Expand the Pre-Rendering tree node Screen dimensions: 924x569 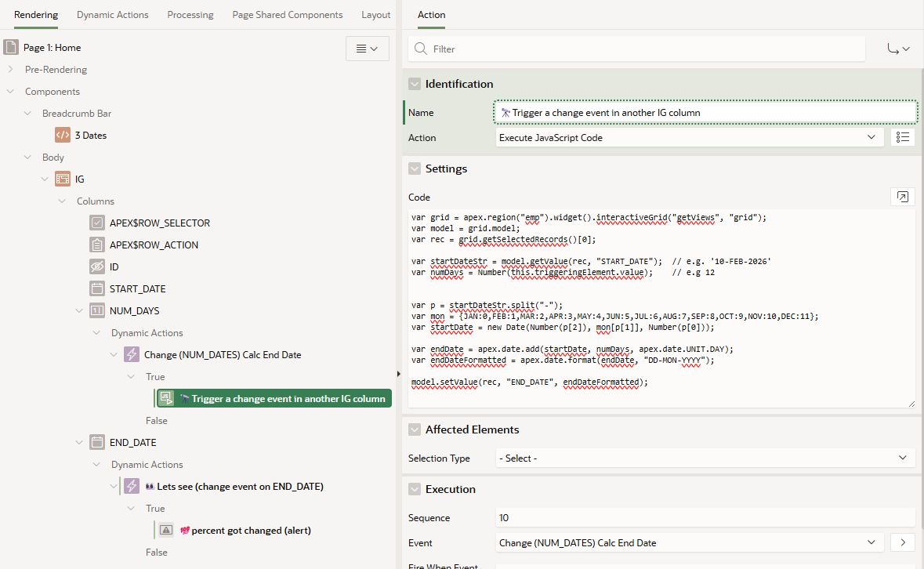pos(11,70)
